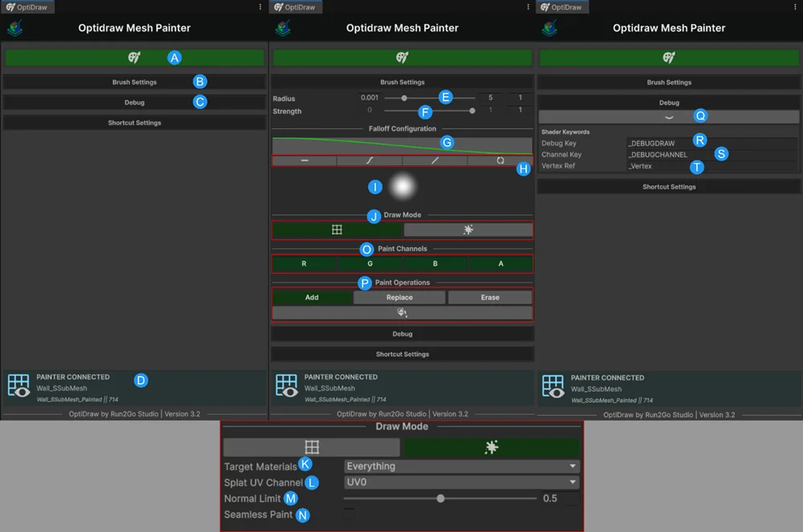Viewport: 803px width, 532px height.
Task: Click the paint palette button in the middle panel
Action: pyautogui.click(x=402, y=57)
